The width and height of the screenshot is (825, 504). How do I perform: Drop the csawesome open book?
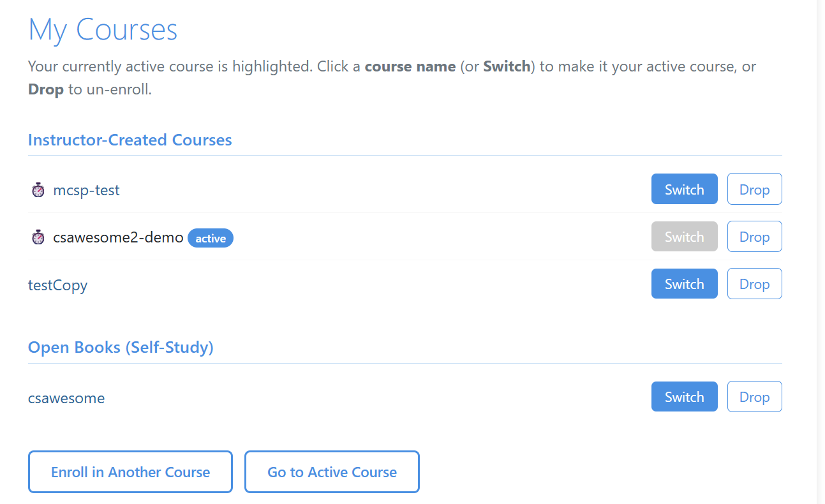[754, 397]
